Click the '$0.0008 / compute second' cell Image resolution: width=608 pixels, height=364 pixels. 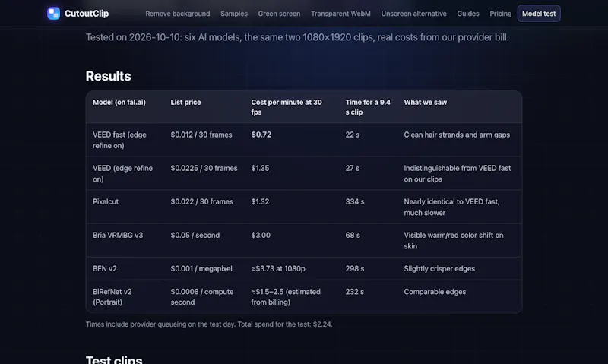pyautogui.click(x=202, y=296)
